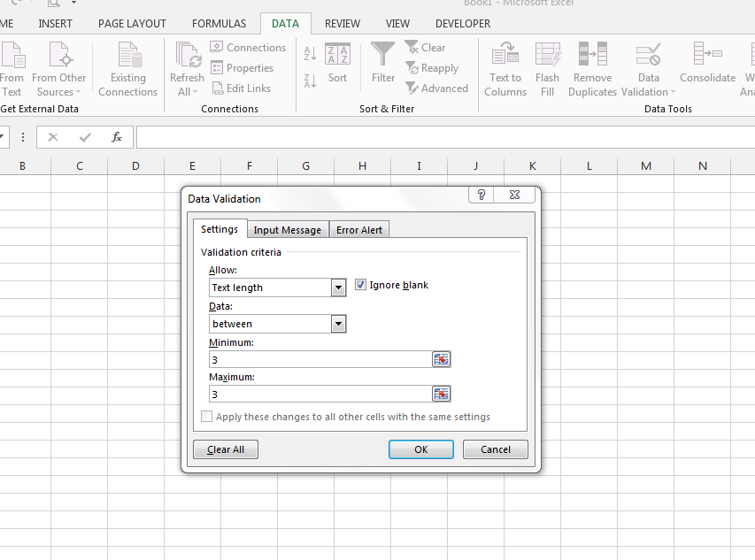
Task: Uncheck the Ignore blank checkbox
Action: (360, 285)
